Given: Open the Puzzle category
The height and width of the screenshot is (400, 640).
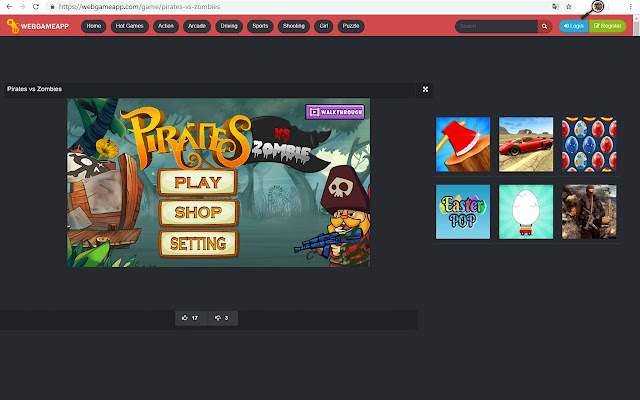Looking at the screenshot, I should point(351,26).
